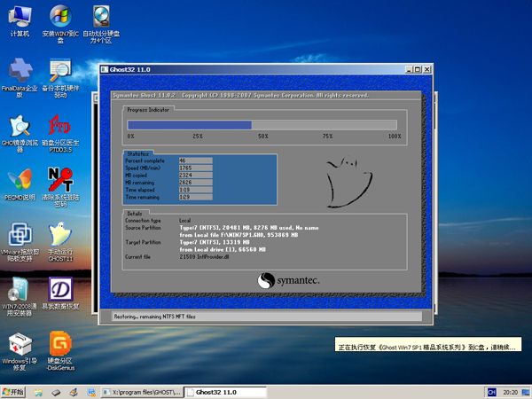The width and height of the screenshot is (532, 399).
Task: Click the 正在执行恢复 notification tooltip
Action: tap(428, 344)
